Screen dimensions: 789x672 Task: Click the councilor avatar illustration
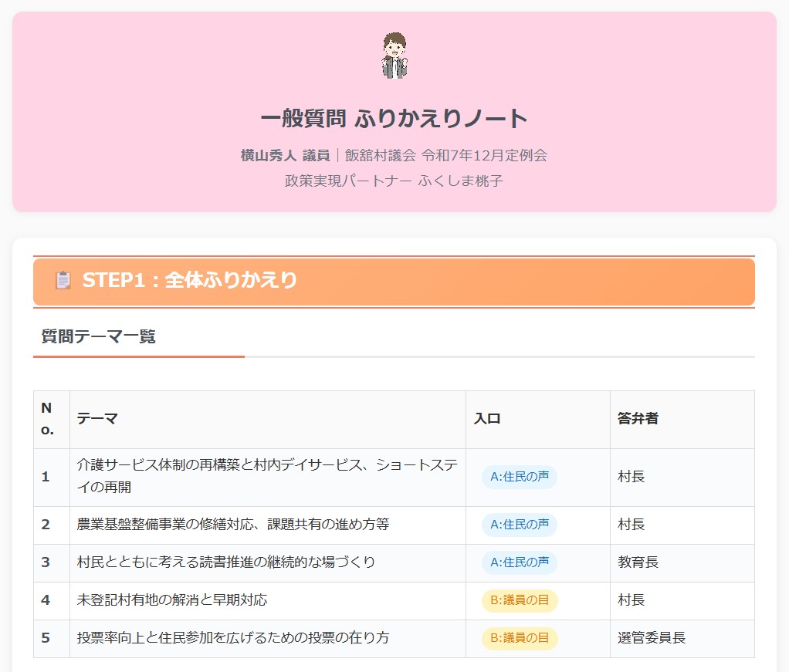pos(394,56)
